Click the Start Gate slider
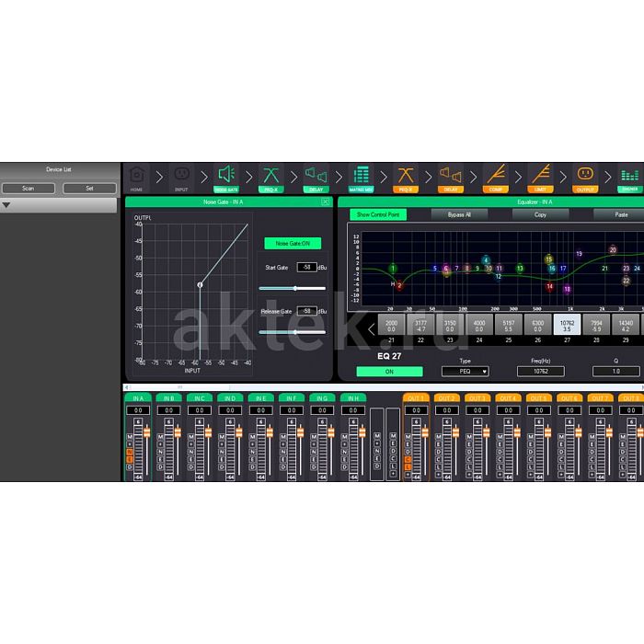Viewport: 644px width, 644px height. [x=293, y=288]
